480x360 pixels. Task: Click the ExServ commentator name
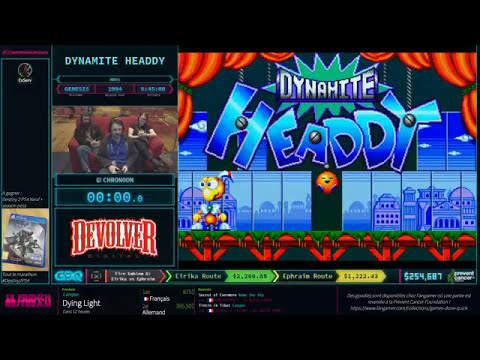pos(25,80)
